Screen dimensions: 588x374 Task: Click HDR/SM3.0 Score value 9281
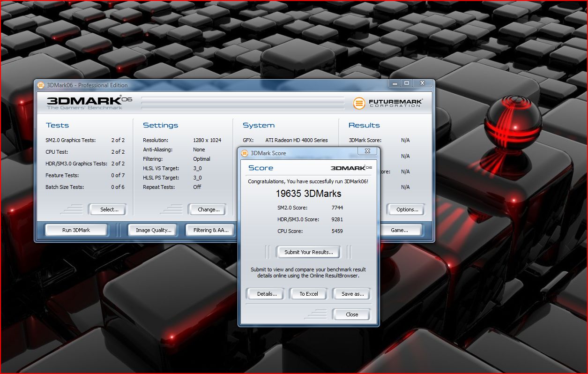[x=337, y=219]
